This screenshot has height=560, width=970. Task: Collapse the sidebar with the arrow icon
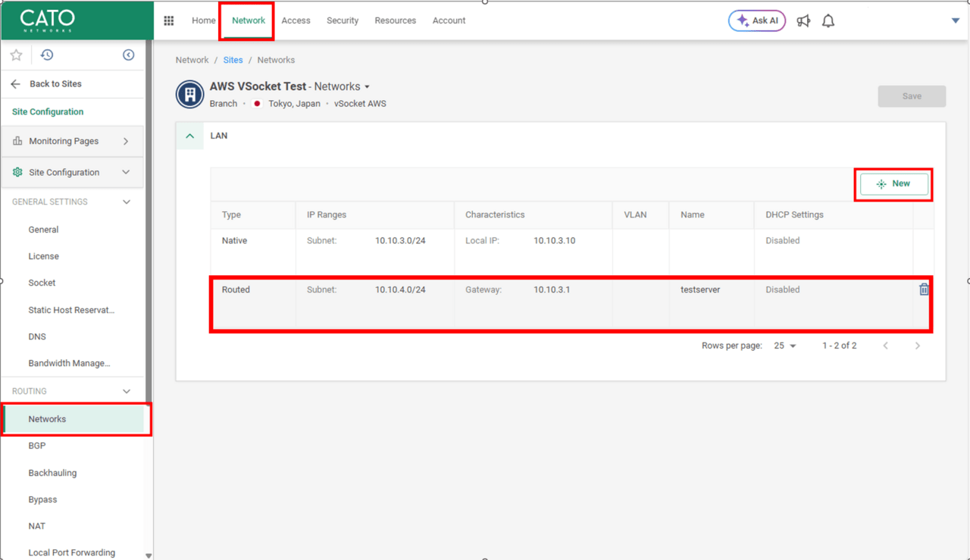point(128,55)
